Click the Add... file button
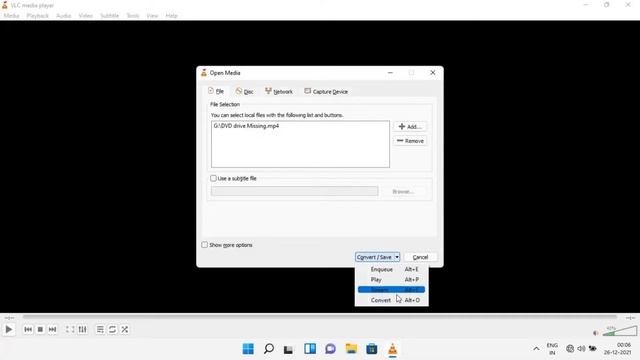640x360 pixels. 410,127
